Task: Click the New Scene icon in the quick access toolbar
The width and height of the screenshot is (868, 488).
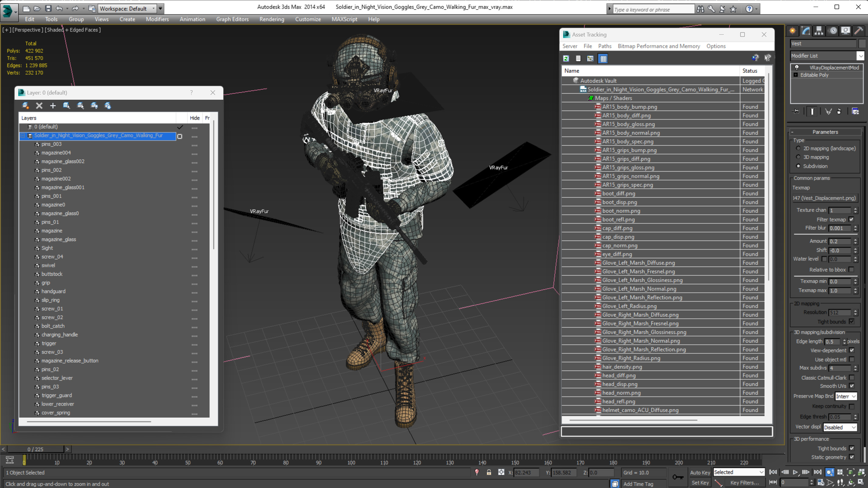Action: (26, 9)
